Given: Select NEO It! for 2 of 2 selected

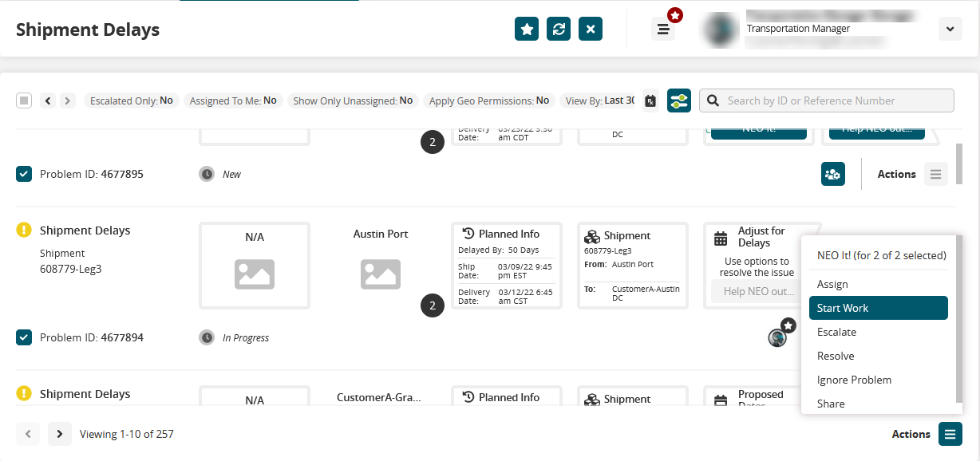Looking at the screenshot, I should click(881, 256).
